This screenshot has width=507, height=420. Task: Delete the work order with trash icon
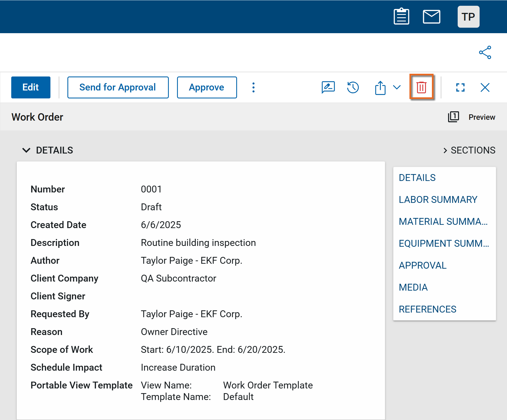pos(421,87)
